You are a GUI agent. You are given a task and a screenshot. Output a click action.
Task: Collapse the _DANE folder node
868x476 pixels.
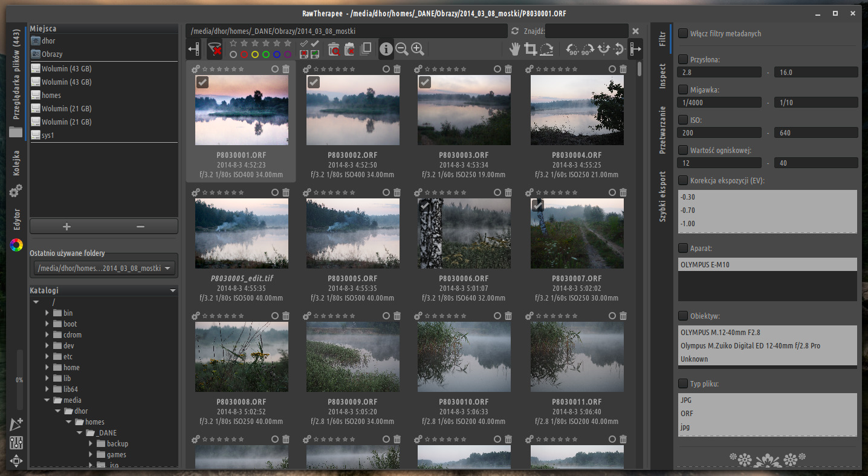tap(80, 433)
